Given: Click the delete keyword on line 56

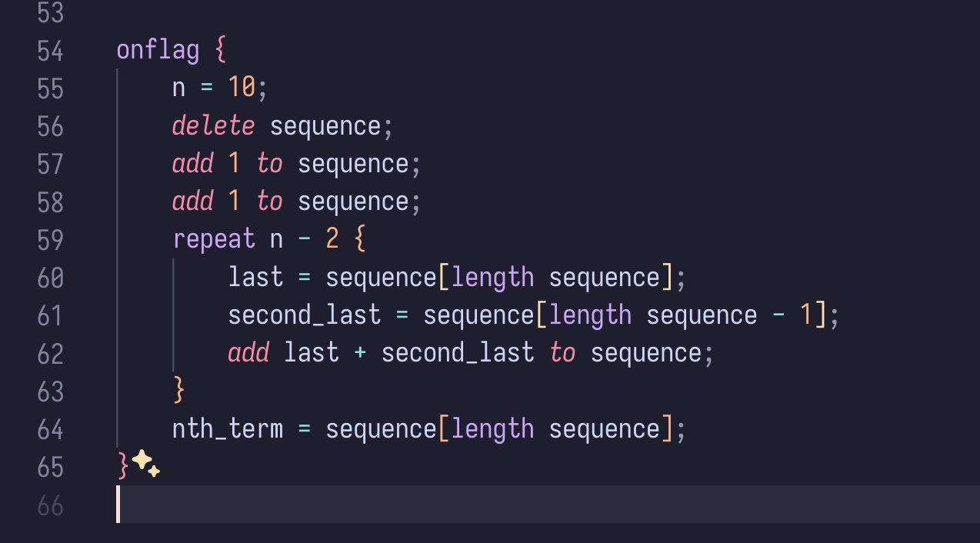Looking at the screenshot, I should click(213, 126).
